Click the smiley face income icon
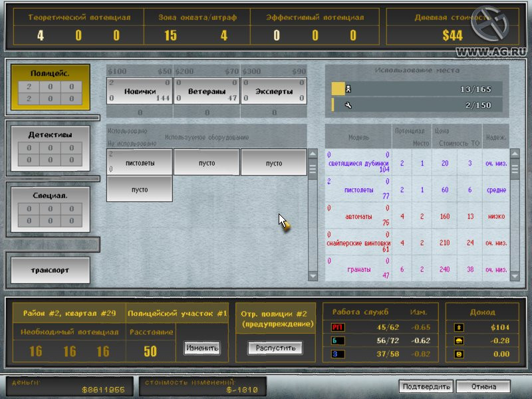The image size is (532, 399). coord(459,354)
